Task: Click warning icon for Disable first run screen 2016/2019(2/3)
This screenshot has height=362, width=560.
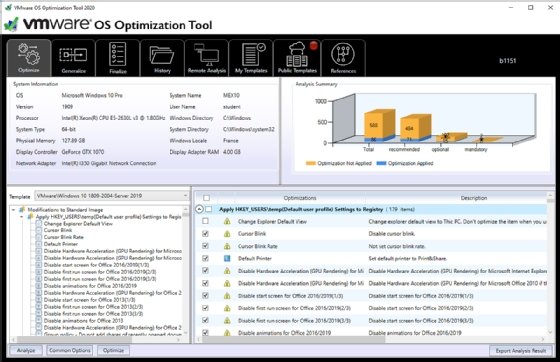Action: pyautogui.click(x=227, y=308)
